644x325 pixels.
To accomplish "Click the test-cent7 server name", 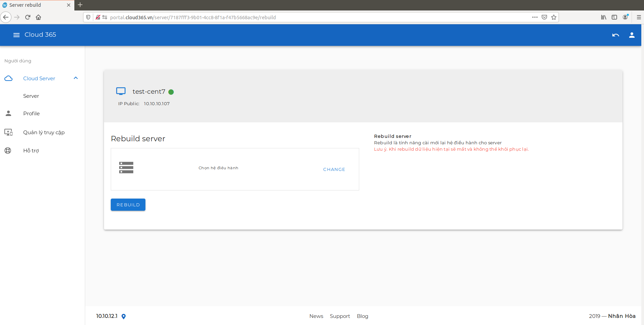I will (x=149, y=92).
